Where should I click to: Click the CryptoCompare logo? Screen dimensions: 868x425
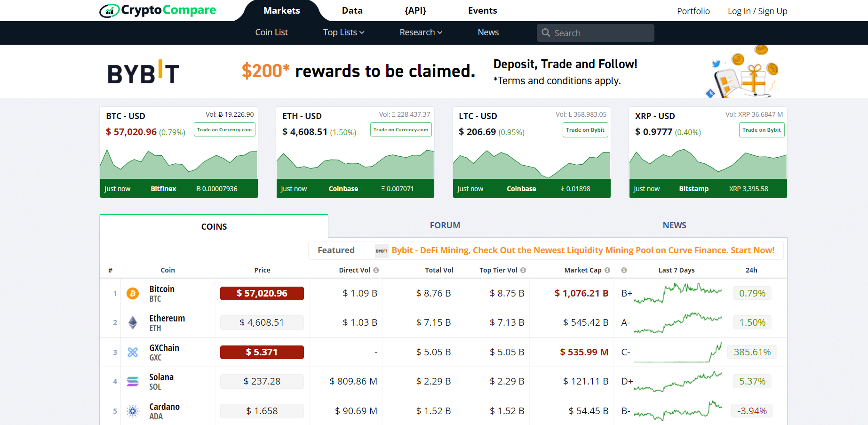158,10
